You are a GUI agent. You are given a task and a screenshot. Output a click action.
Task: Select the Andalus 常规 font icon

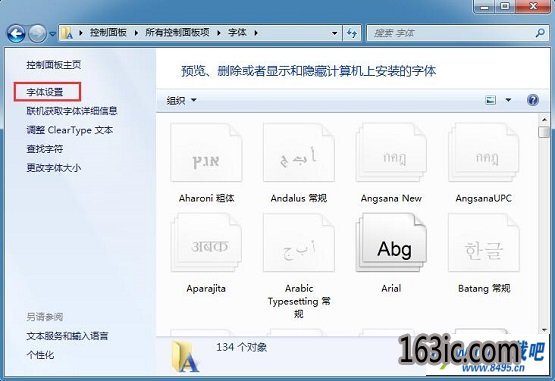pos(299,153)
